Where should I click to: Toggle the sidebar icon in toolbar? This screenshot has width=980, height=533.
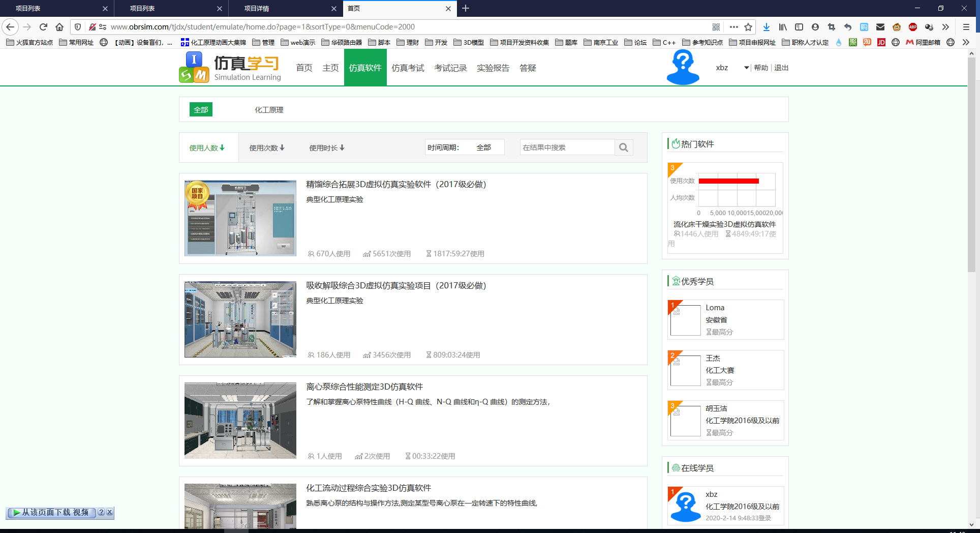point(799,27)
